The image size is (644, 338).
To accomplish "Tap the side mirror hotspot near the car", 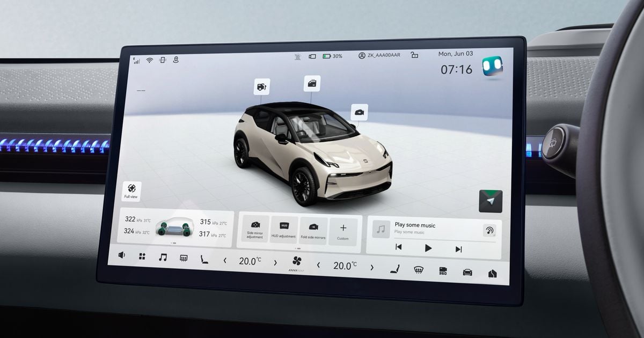I will (359, 112).
